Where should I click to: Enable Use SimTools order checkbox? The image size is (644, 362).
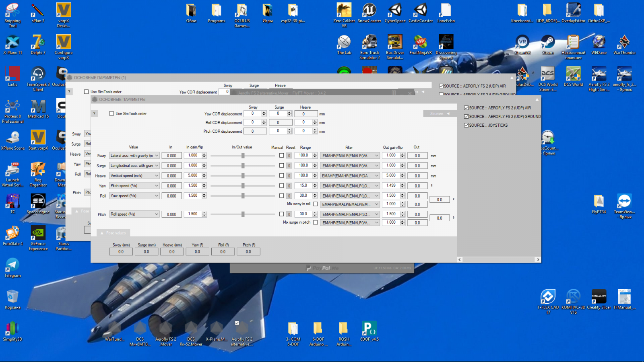click(x=112, y=113)
